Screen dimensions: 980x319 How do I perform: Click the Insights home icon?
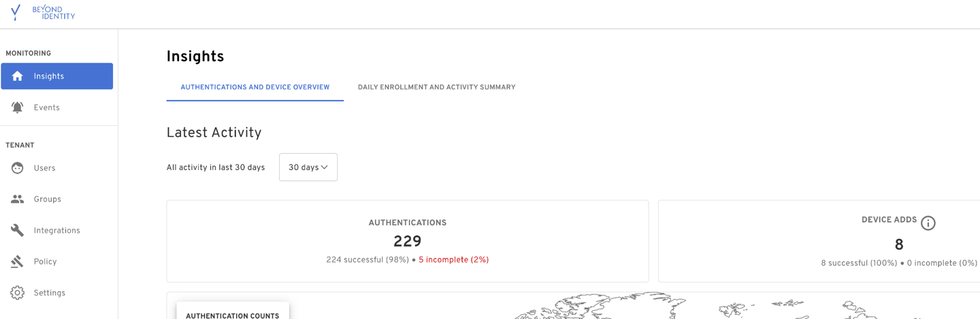pyautogui.click(x=18, y=76)
